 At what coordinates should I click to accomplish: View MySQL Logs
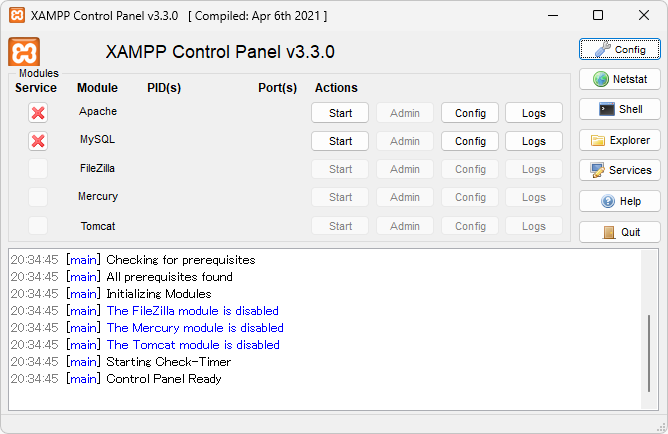point(534,141)
